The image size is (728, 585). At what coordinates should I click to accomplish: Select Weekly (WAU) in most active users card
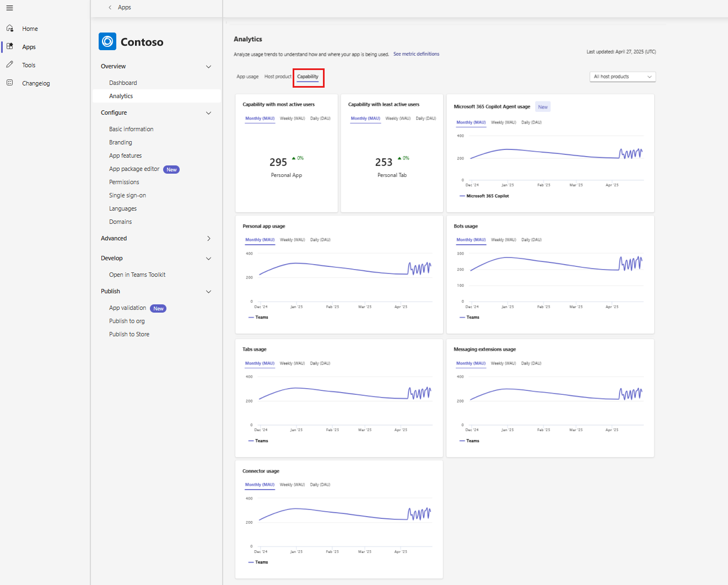coord(292,119)
